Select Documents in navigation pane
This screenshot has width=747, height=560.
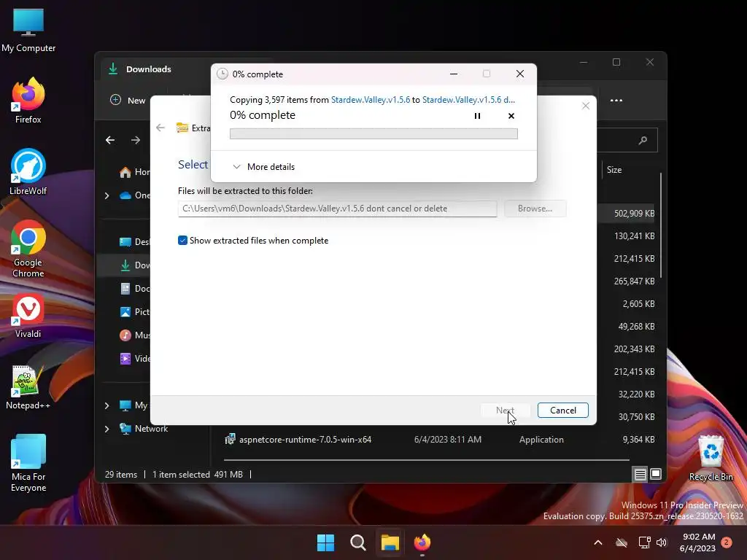click(x=134, y=289)
